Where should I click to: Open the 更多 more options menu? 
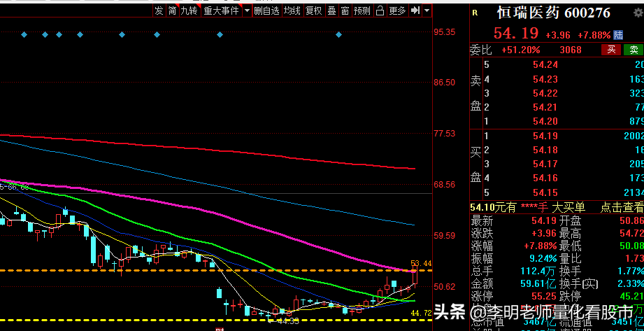[397, 10]
